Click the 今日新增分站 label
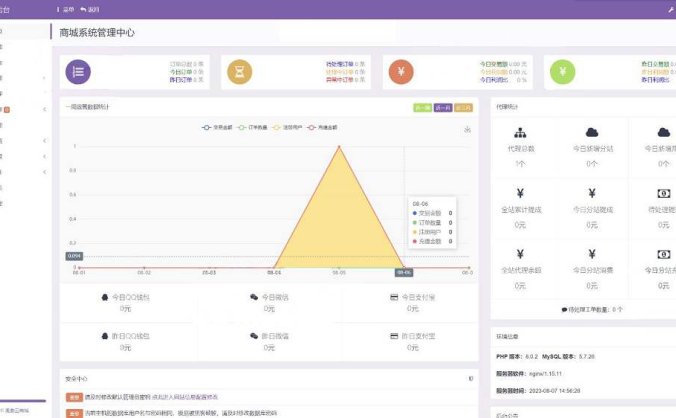Screen dimensions: 676x418 tap(593, 149)
